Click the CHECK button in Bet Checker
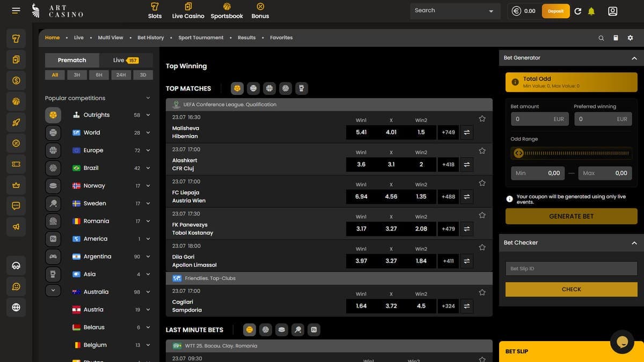 (x=572, y=289)
